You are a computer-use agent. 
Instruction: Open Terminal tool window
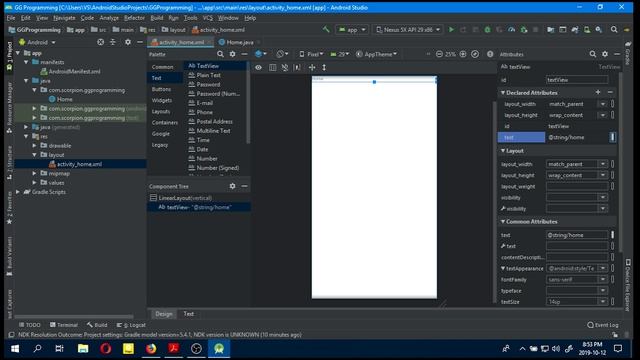coord(64,325)
